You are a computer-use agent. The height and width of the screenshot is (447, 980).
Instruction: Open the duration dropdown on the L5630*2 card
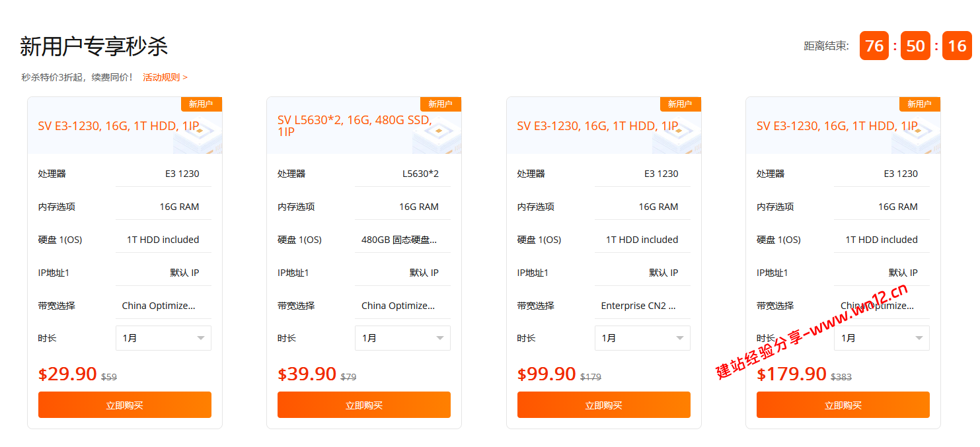pyautogui.click(x=402, y=337)
